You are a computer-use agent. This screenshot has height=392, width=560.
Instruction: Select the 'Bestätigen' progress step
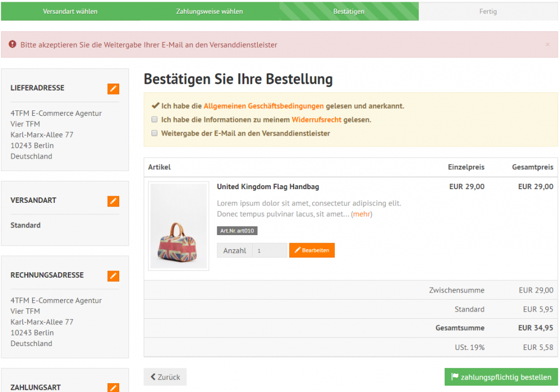tap(349, 11)
